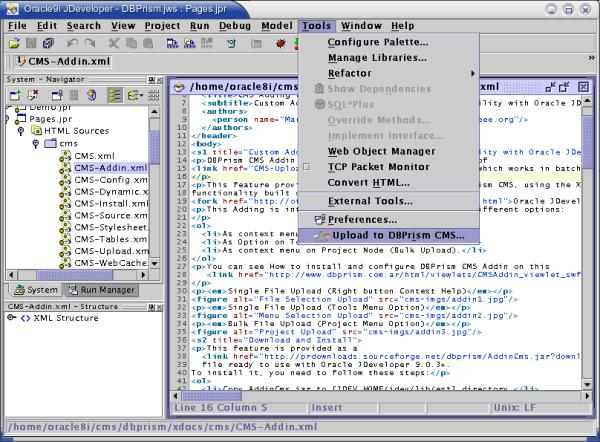Click the Upload to DBPrism CMS icon
Viewport: 600px width, 442px height.
[321, 236]
